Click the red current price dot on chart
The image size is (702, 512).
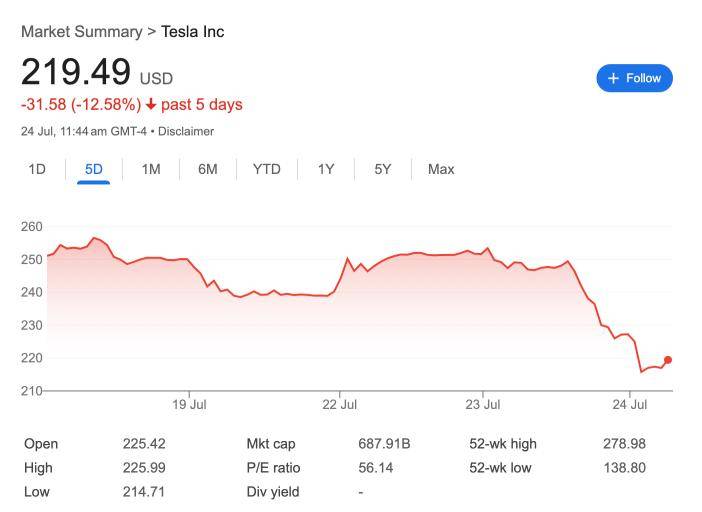click(668, 360)
